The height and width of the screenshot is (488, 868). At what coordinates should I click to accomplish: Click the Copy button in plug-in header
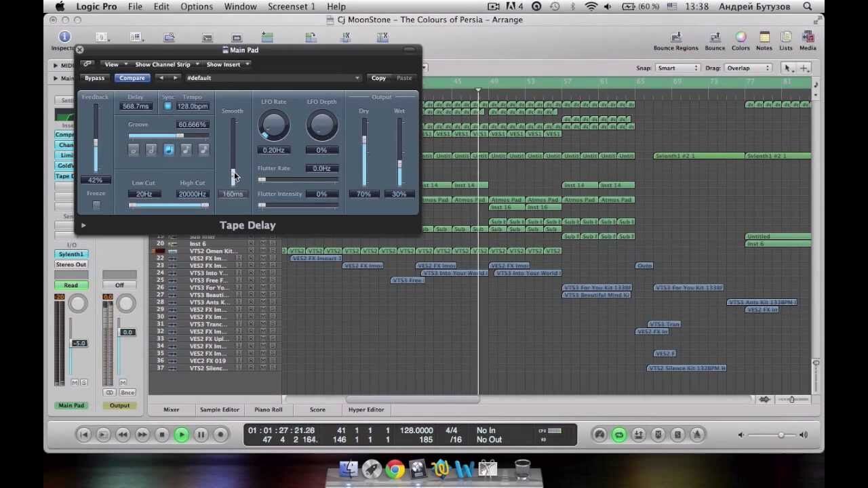[378, 78]
